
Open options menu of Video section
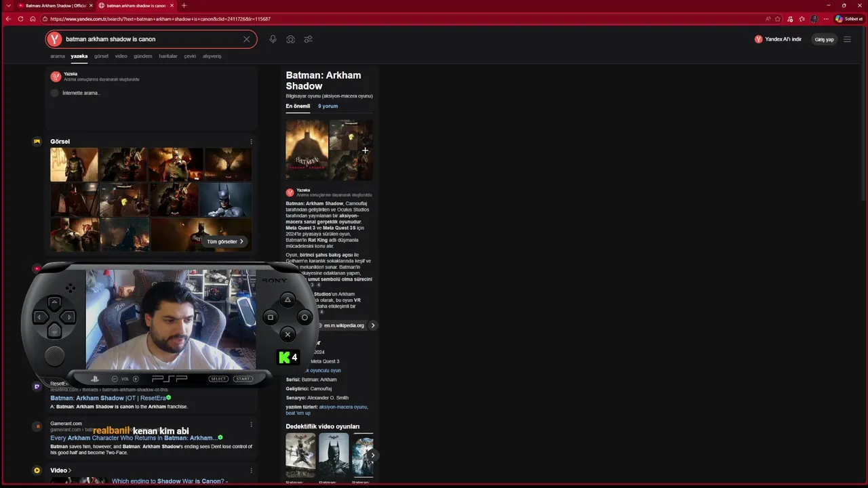pyautogui.click(x=251, y=470)
